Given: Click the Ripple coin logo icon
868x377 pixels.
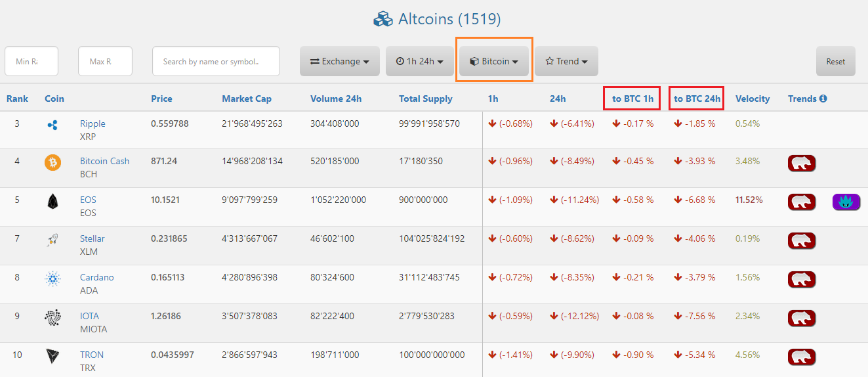Looking at the screenshot, I should 52,124.
